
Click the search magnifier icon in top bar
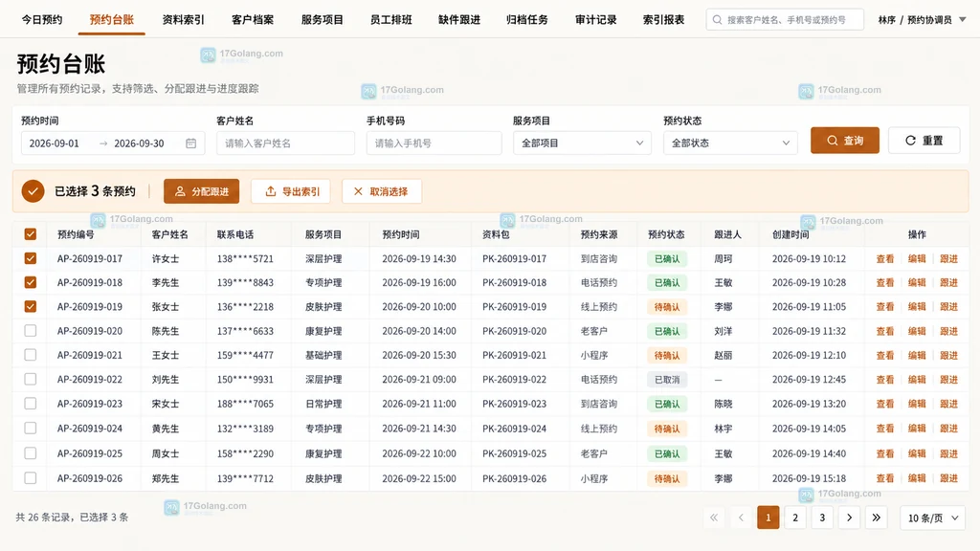717,20
